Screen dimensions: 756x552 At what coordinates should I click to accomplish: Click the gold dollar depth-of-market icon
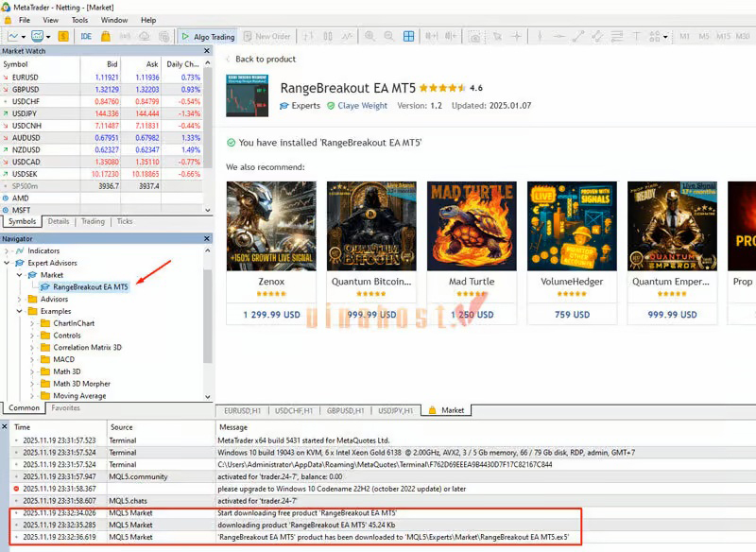point(62,36)
